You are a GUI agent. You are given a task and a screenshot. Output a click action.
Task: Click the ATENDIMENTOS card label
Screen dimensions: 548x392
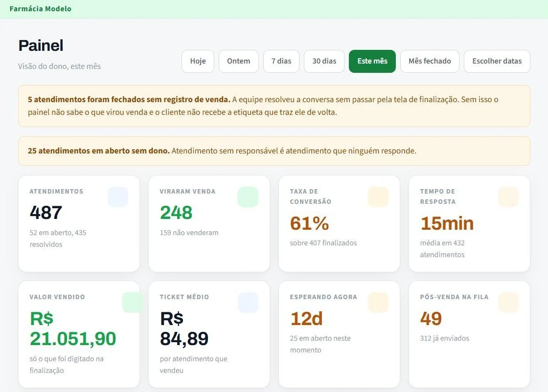pos(57,191)
